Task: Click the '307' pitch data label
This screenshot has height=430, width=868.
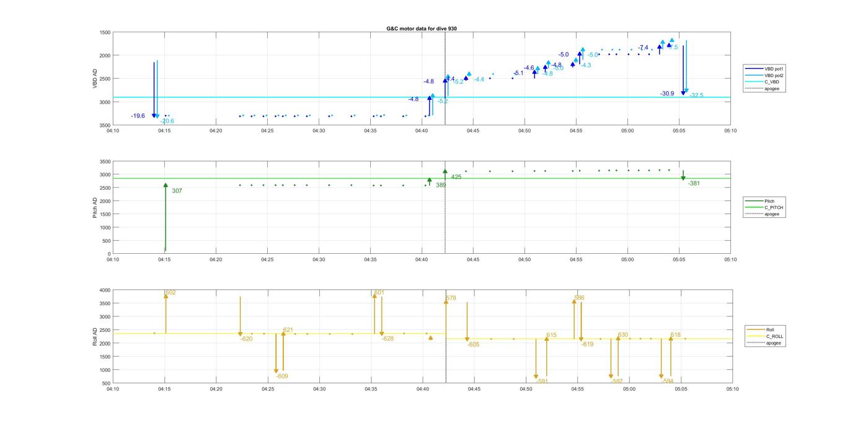Action: tap(177, 191)
